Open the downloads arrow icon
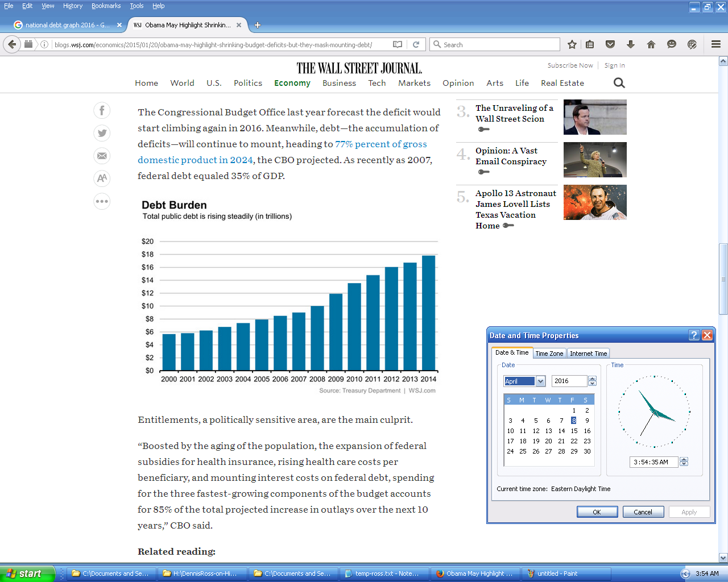Viewport: 728px width, 582px height. 631,44
